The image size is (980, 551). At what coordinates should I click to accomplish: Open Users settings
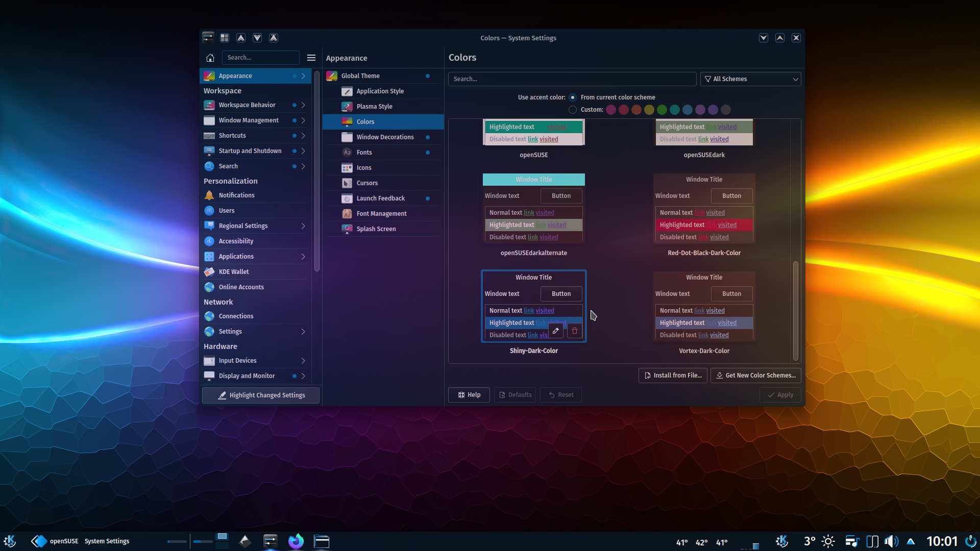[x=256, y=211]
